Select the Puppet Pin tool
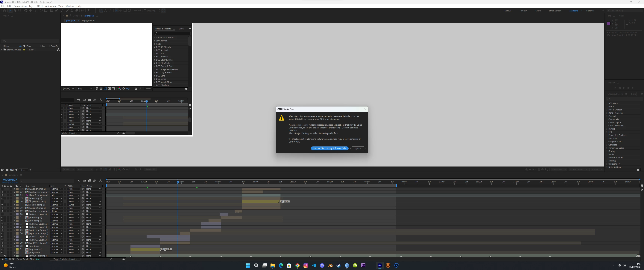Viewport: 644px width, 270px height. click(88, 10)
